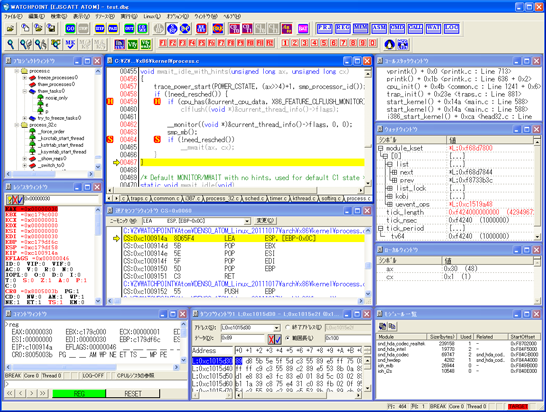546x412 pixels.
Task: Click the magenta DAT toolbar icon
Action: point(303,28)
